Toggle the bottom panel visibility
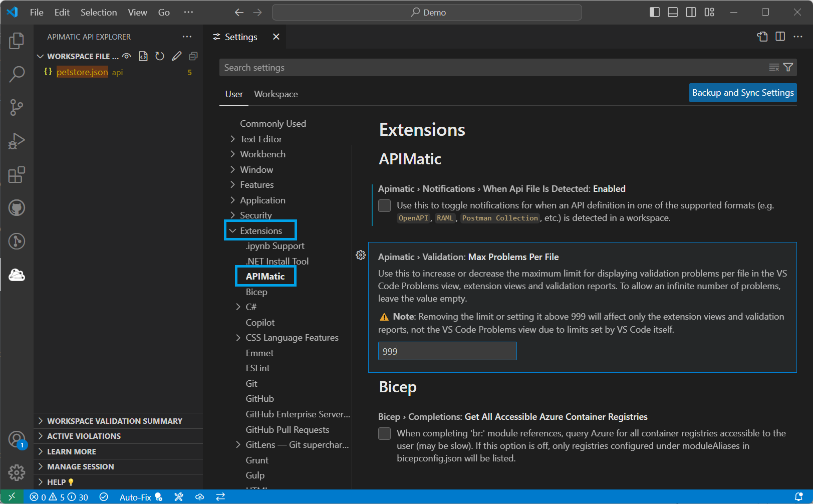Image resolution: width=813 pixels, height=504 pixels. pyautogui.click(x=673, y=13)
